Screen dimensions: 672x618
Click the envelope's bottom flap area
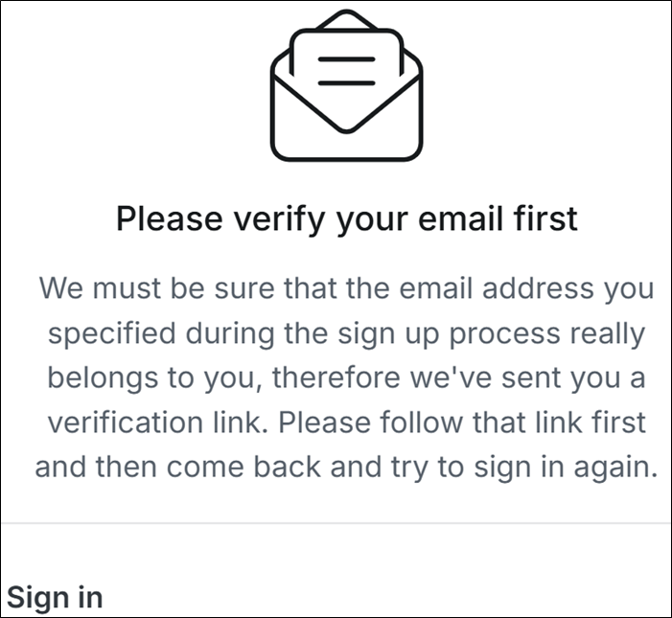[346, 139]
